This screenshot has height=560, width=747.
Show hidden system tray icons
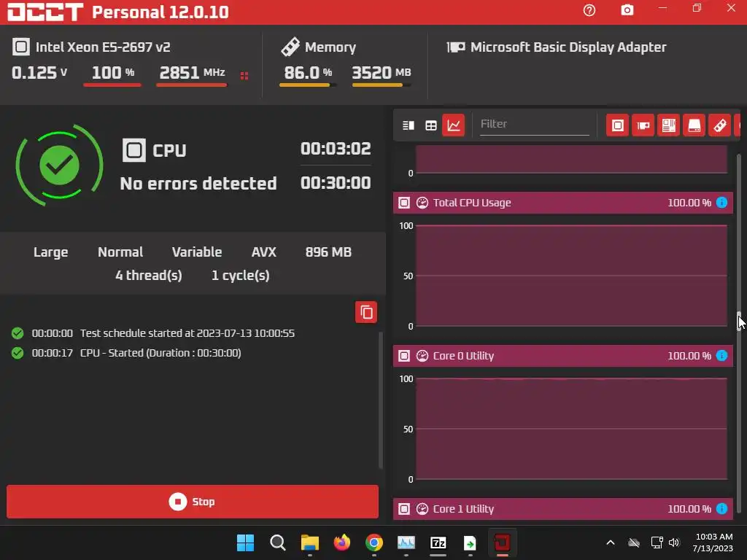coord(611,542)
